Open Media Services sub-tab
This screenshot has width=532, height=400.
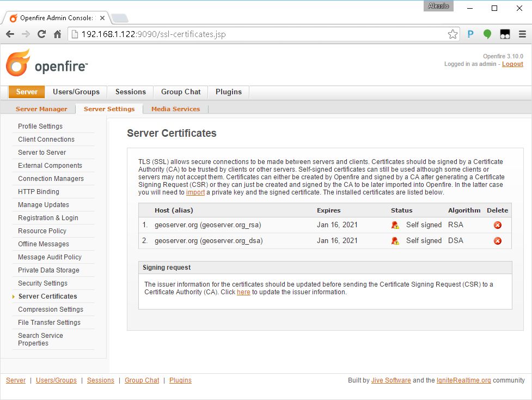(175, 109)
